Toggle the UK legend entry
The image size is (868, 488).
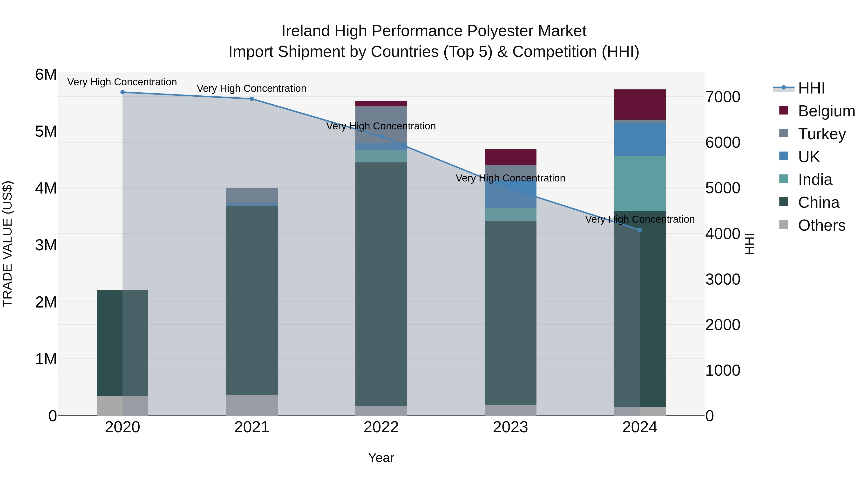tap(799, 157)
